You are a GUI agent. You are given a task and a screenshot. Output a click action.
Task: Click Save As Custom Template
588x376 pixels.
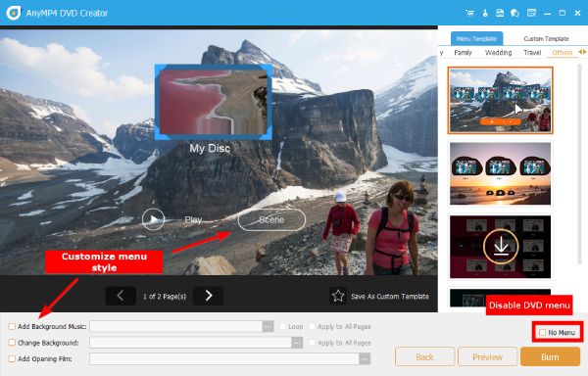390,297
